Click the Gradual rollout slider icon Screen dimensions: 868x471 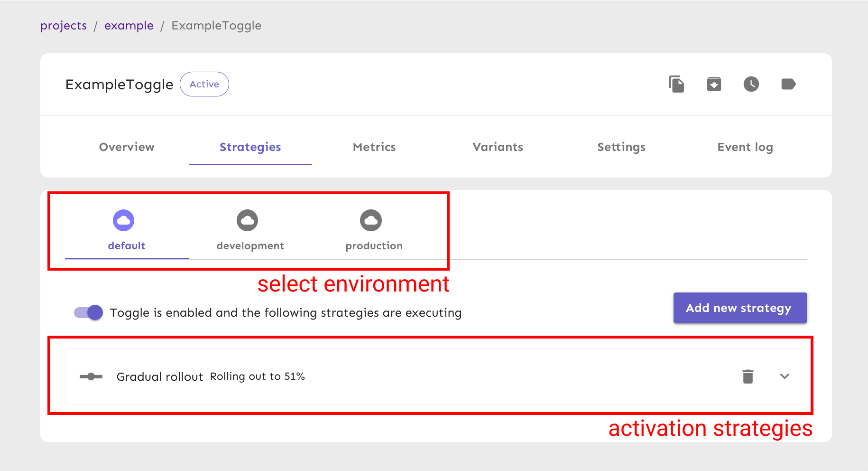coord(91,377)
